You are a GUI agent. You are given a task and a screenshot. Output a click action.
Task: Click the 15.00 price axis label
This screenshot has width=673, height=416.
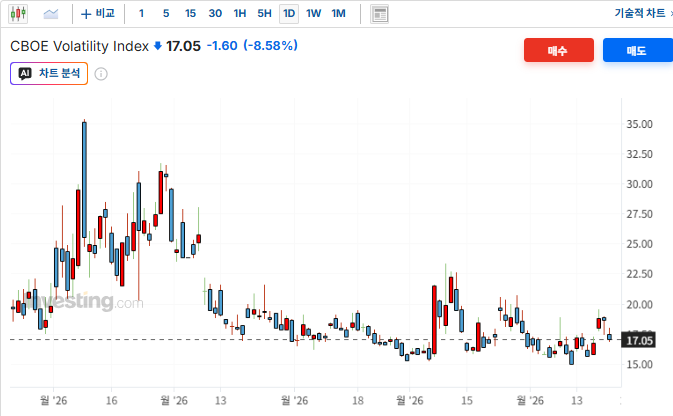639,364
